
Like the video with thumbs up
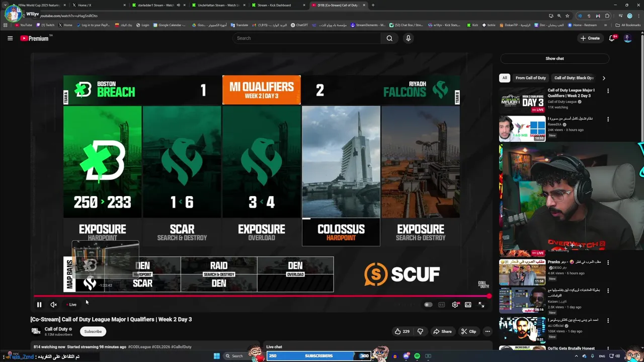tap(402, 331)
